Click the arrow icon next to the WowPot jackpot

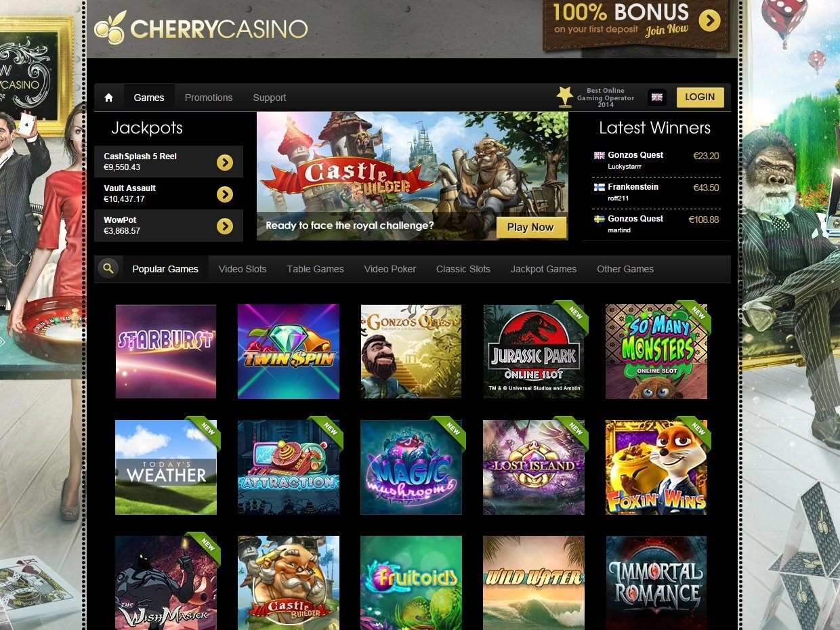tap(225, 226)
